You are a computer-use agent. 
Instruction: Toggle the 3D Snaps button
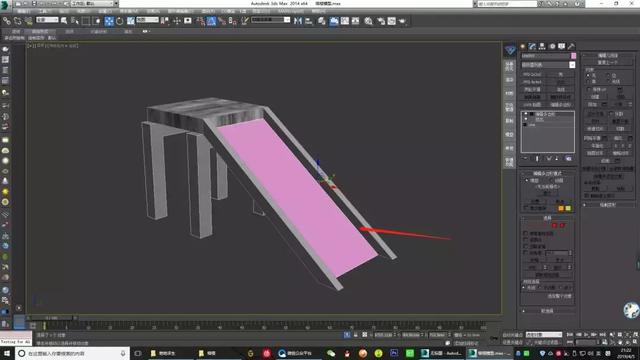200,21
